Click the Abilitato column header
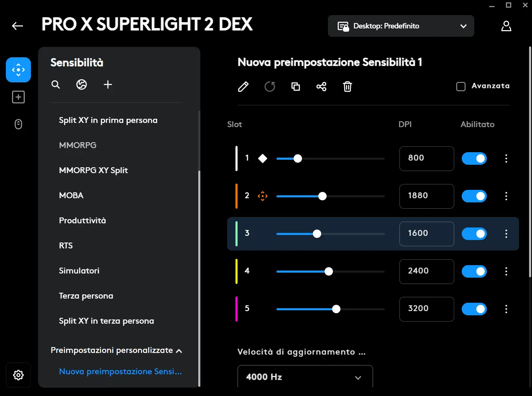Screen dimensions: 532x396 [478, 124]
